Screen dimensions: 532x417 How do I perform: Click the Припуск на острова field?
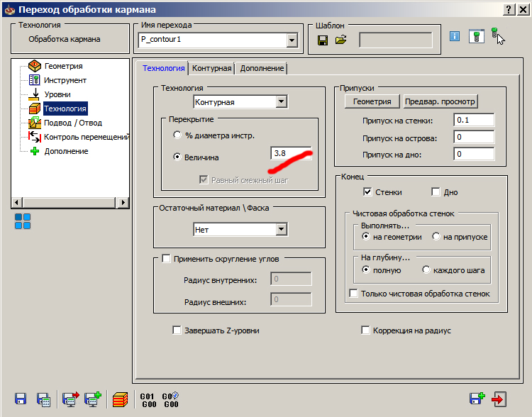click(x=474, y=137)
